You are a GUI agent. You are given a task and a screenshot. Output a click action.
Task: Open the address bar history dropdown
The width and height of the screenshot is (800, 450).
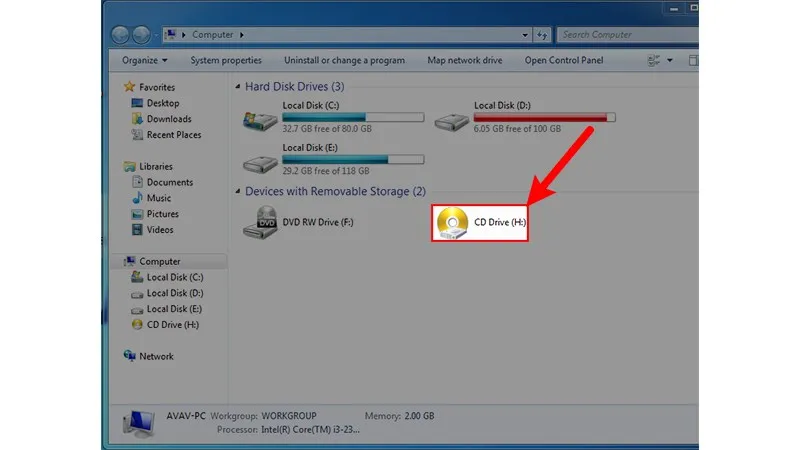[524, 35]
